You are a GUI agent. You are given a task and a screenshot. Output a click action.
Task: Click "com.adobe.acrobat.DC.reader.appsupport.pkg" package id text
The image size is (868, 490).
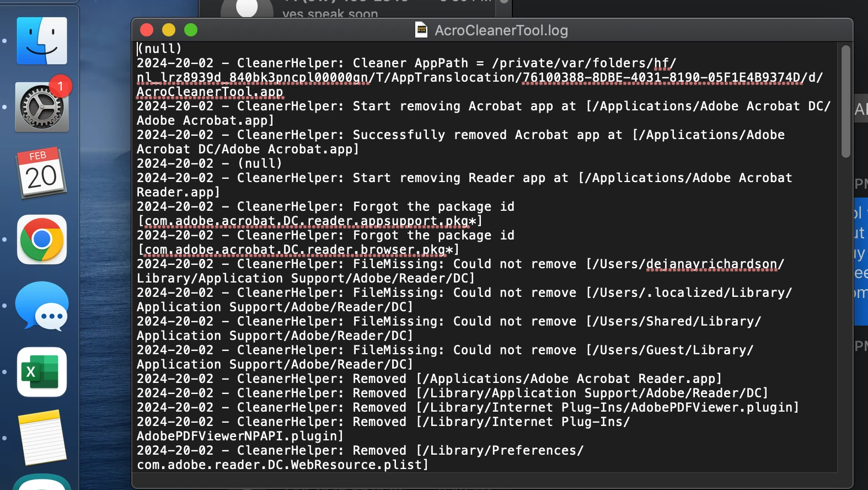tap(307, 221)
